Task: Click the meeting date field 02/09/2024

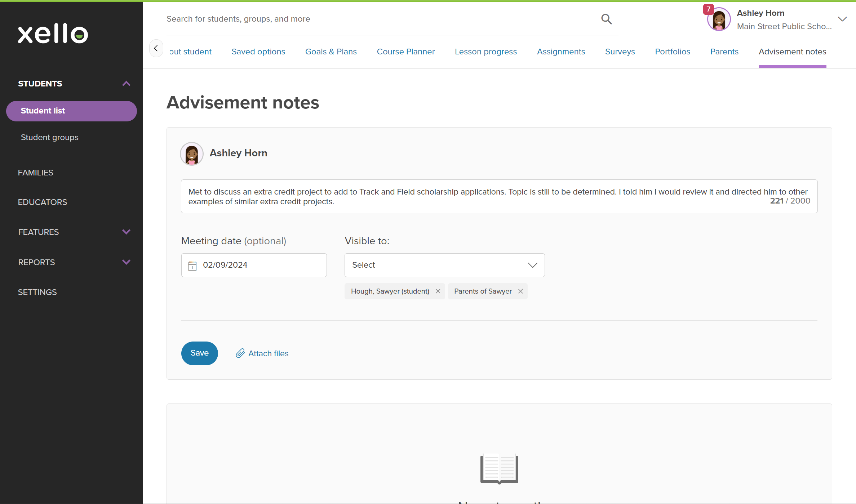Action: (254, 265)
